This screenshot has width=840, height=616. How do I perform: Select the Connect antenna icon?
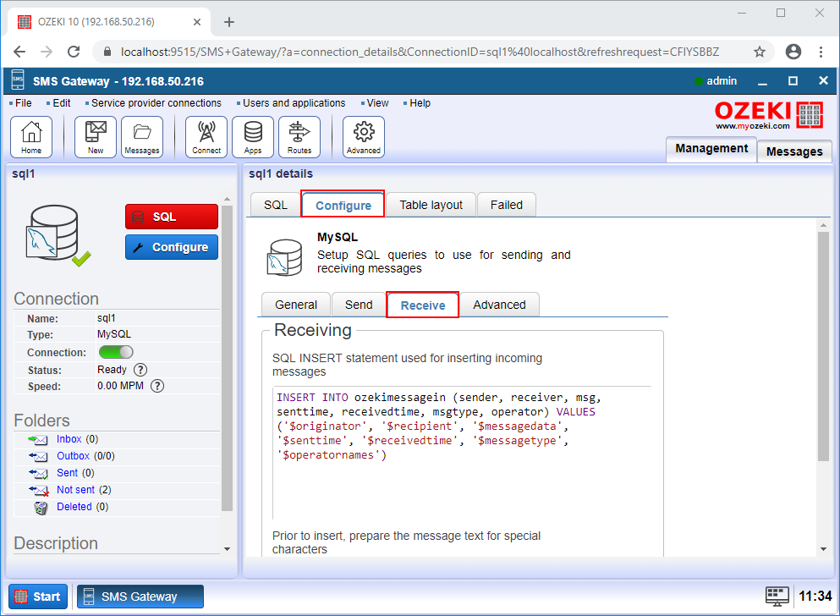point(206,136)
